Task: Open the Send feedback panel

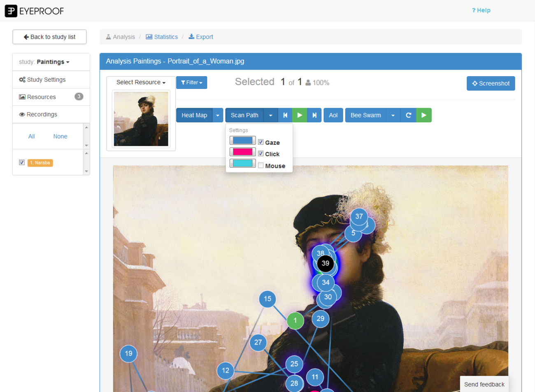Action: (484, 385)
